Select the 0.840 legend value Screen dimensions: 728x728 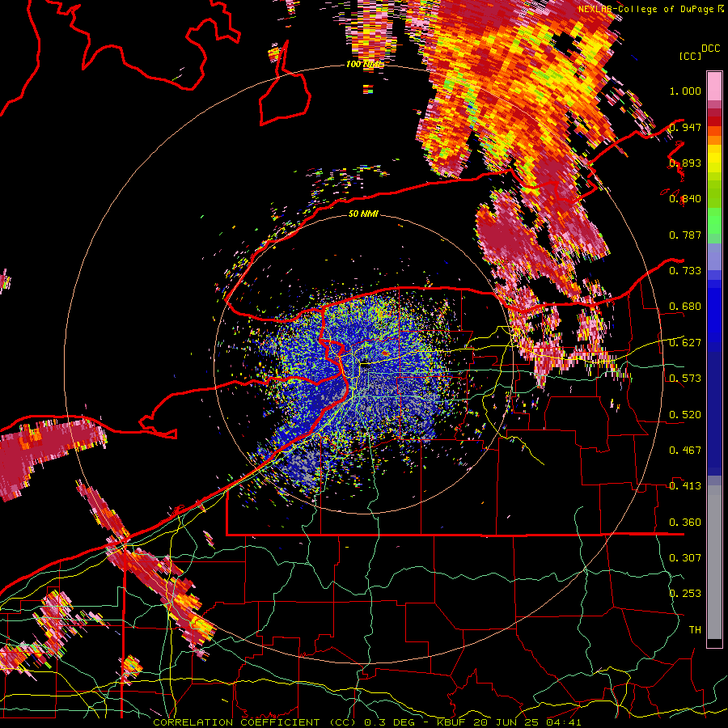tap(685, 199)
